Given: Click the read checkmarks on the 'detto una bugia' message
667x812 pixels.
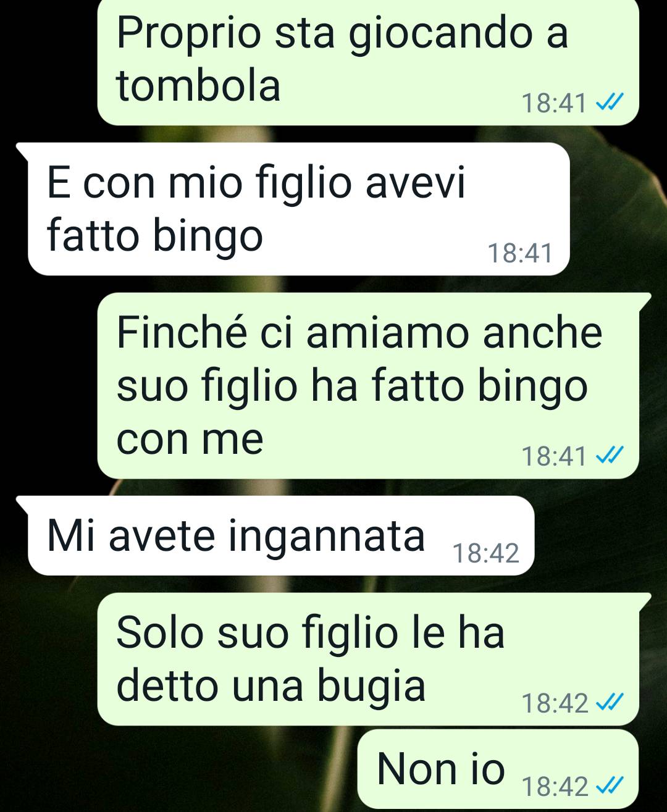Looking at the screenshot, I should point(609,703).
